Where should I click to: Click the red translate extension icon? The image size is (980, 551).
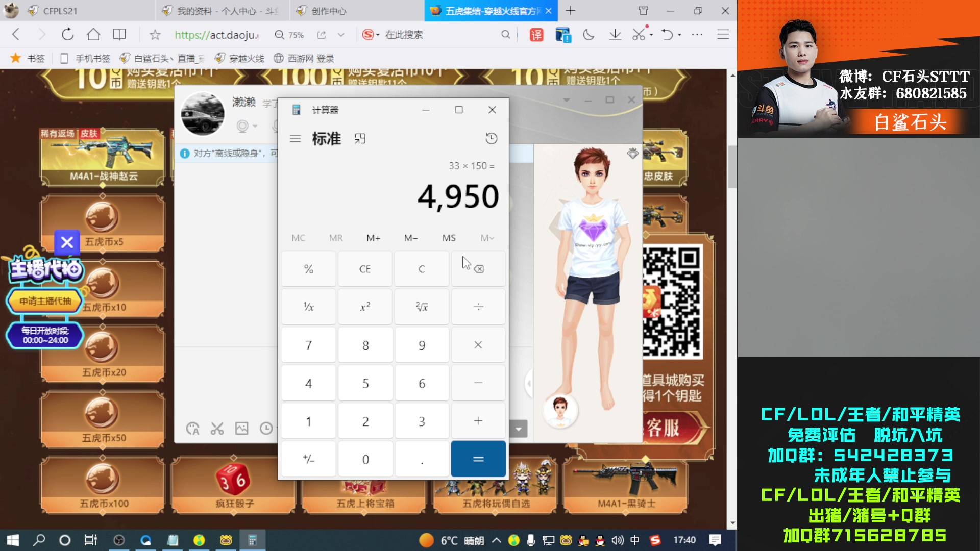(x=536, y=35)
